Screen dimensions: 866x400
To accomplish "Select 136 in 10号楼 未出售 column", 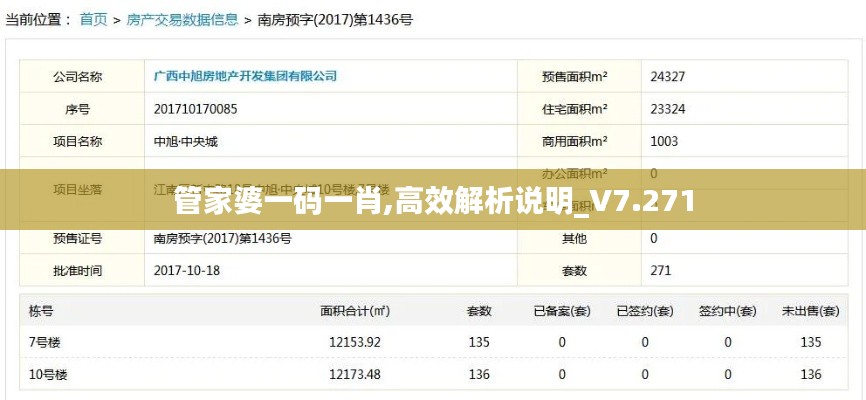I will coord(811,374).
